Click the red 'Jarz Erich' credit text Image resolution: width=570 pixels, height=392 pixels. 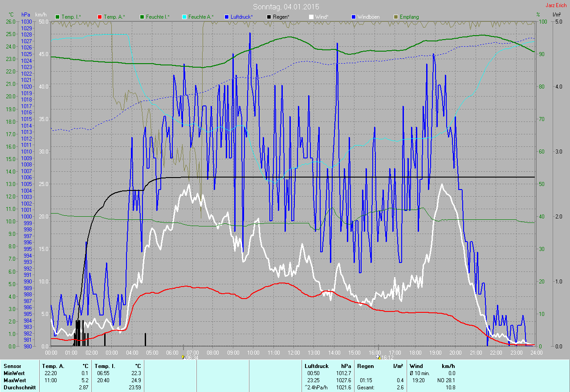point(556,5)
